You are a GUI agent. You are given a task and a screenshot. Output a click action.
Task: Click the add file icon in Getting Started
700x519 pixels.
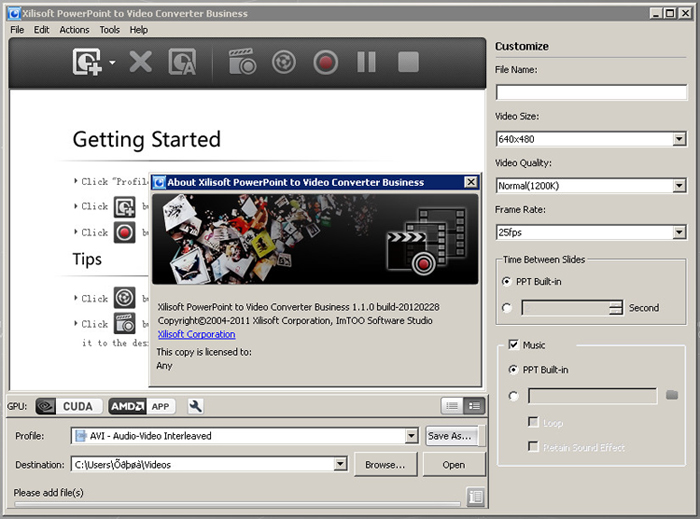pos(125,207)
